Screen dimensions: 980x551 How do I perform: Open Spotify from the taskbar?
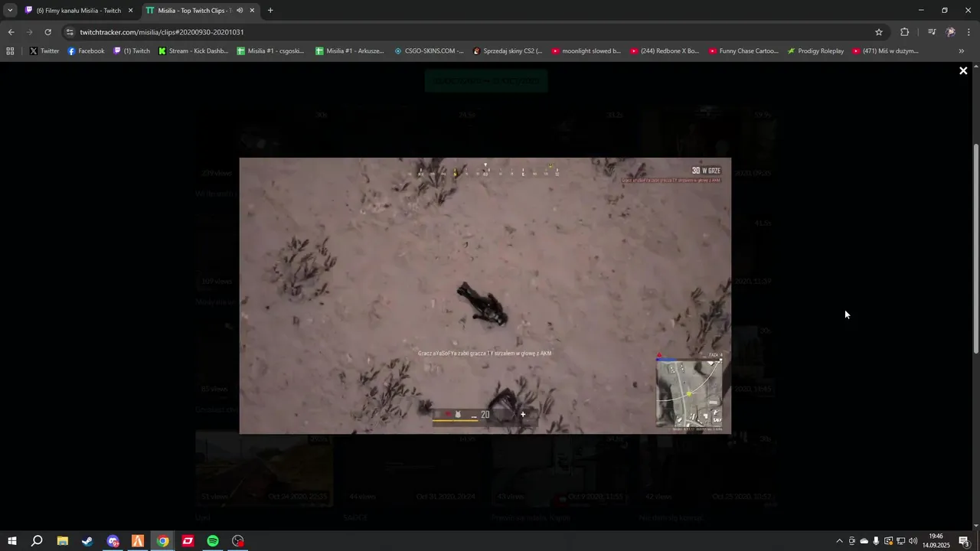pyautogui.click(x=213, y=541)
